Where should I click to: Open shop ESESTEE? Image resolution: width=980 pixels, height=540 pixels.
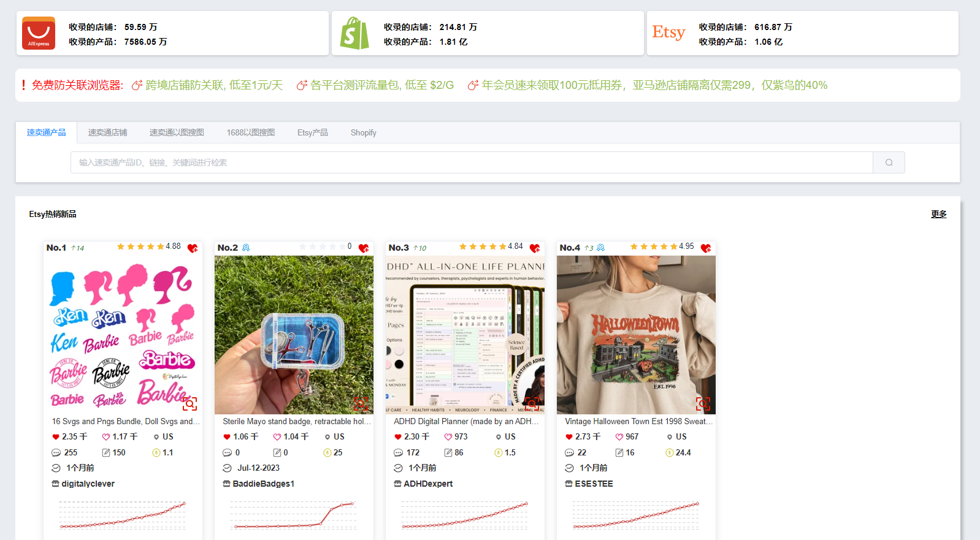point(594,484)
